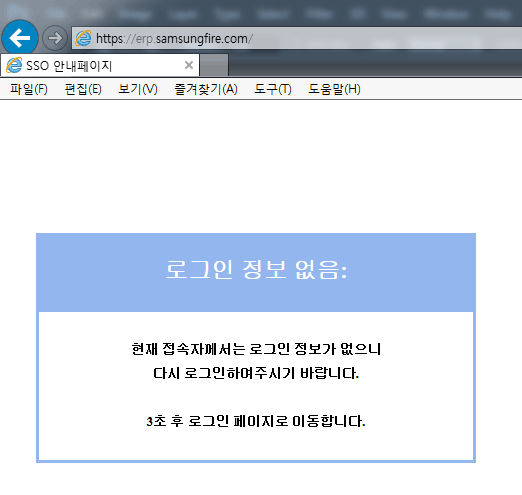Open the 도움말(H) menu
This screenshot has width=522, height=495.
(334, 89)
